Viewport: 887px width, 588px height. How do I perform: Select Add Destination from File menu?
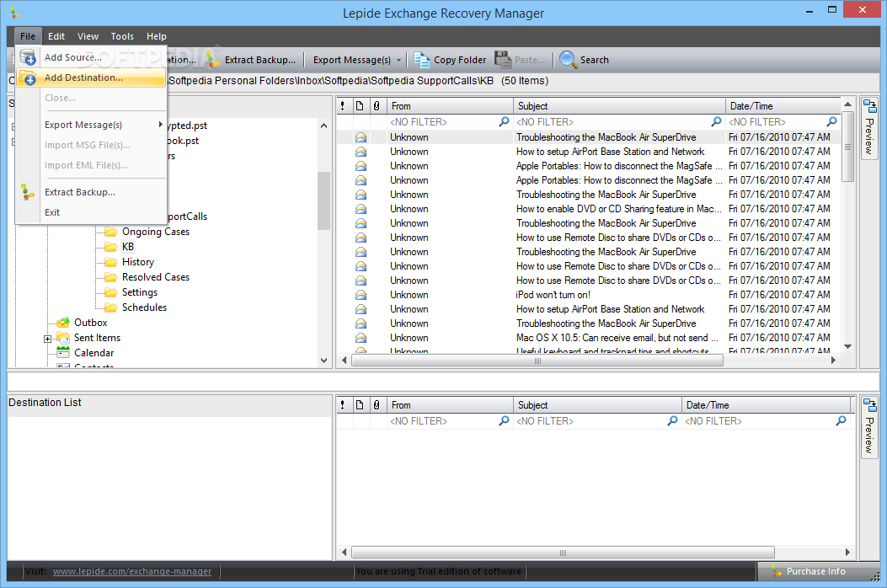pos(90,78)
